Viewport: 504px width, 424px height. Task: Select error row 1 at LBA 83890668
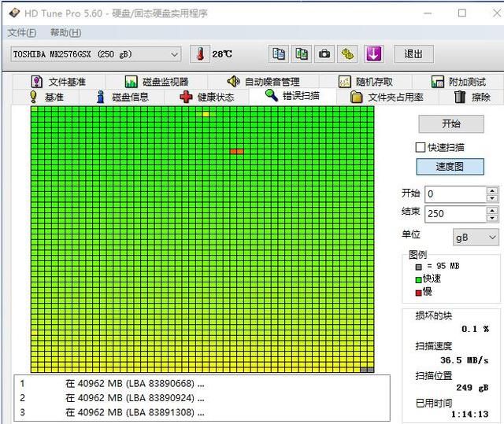coord(202,384)
